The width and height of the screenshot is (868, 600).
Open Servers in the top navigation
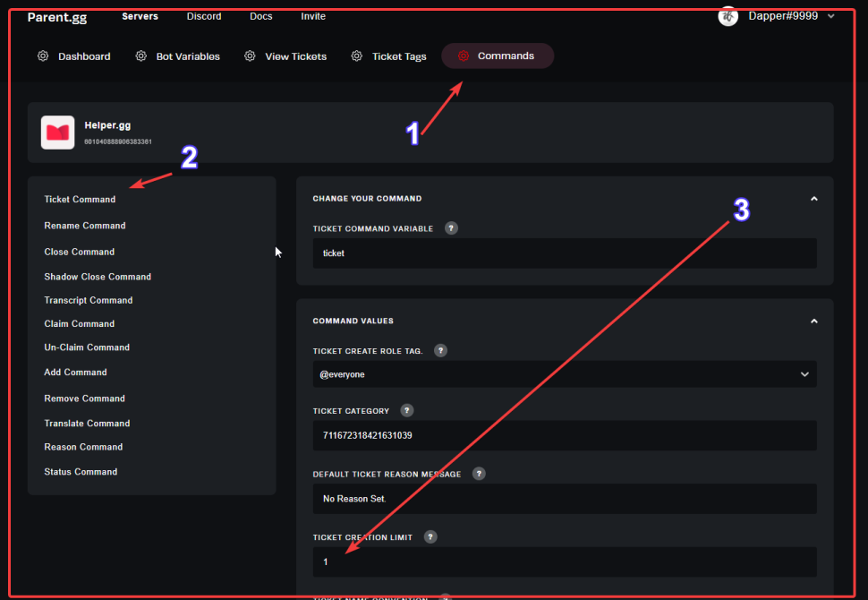tap(140, 16)
